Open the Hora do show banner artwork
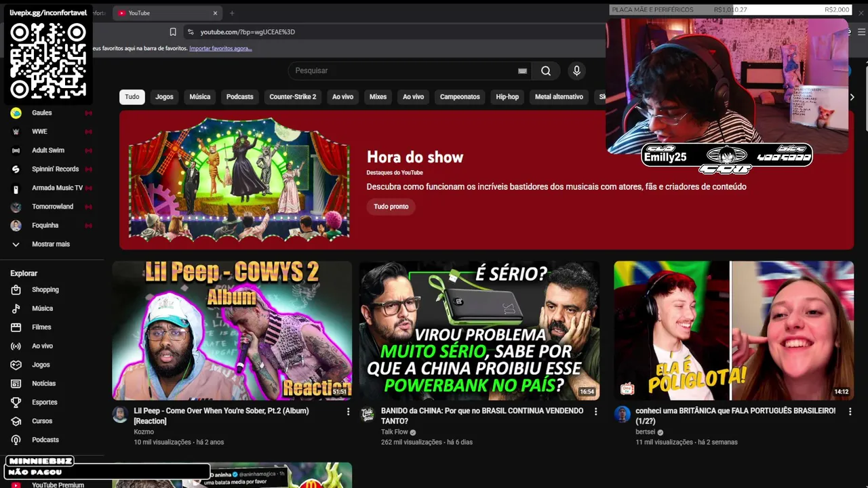The image size is (868, 488). click(x=239, y=180)
